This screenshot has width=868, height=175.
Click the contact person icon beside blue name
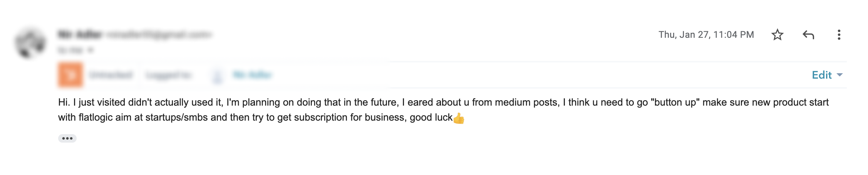[x=218, y=76]
